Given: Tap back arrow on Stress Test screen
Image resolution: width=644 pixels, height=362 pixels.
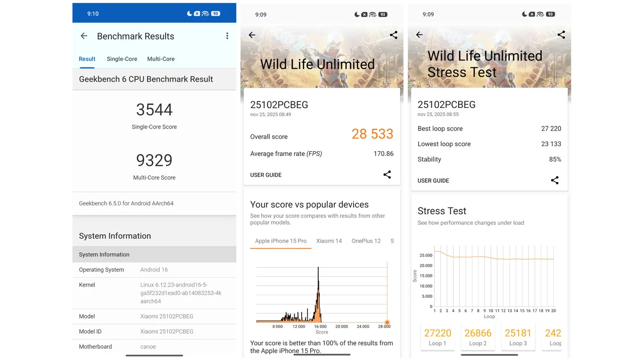Looking at the screenshot, I should 419,35.
